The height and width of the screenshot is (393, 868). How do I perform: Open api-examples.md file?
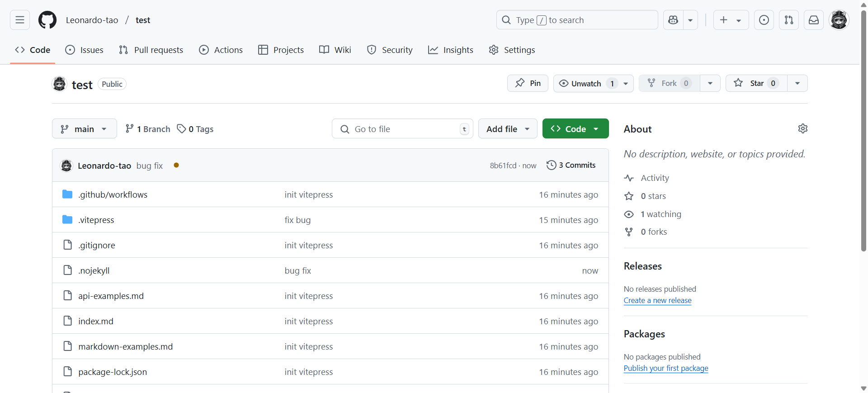pos(111,296)
